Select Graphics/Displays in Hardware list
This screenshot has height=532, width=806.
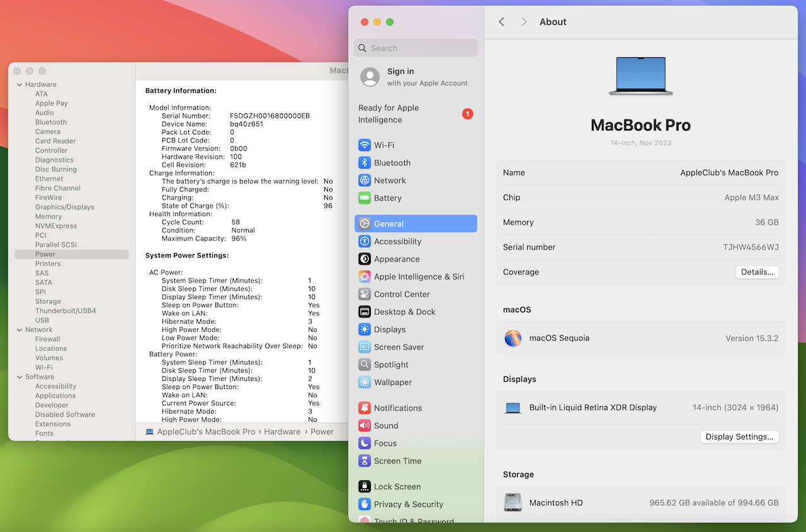[x=65, y=207]
